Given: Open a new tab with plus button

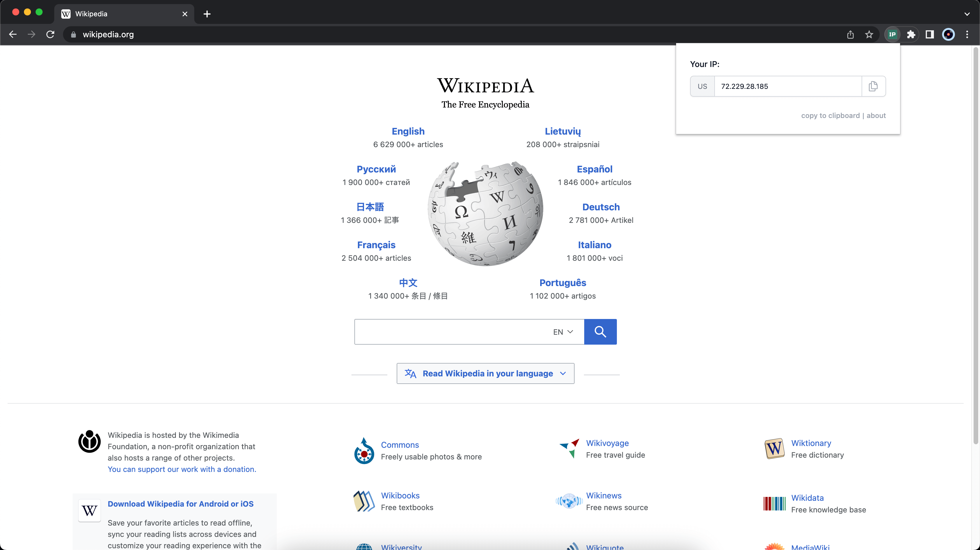Looking at the screenshot, I should point(207,14).
